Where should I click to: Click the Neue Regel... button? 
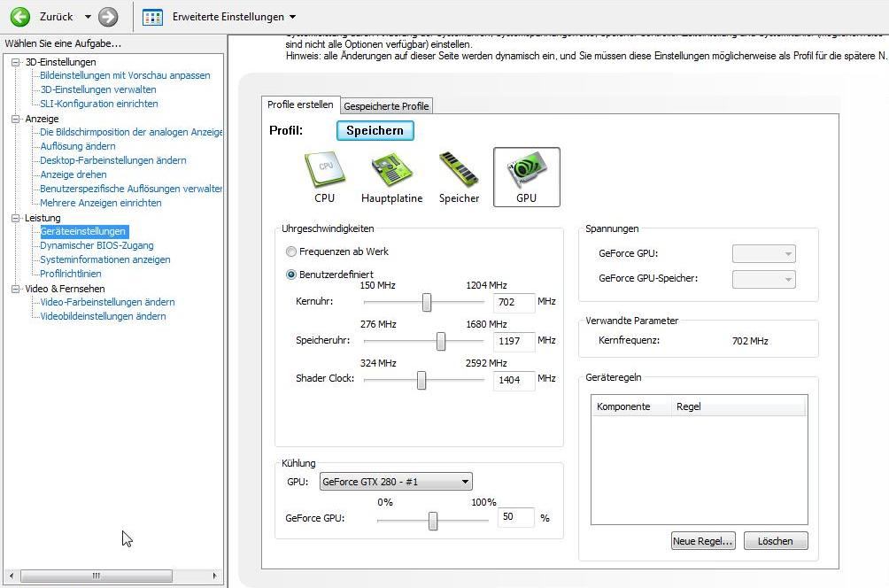(703, 541)
